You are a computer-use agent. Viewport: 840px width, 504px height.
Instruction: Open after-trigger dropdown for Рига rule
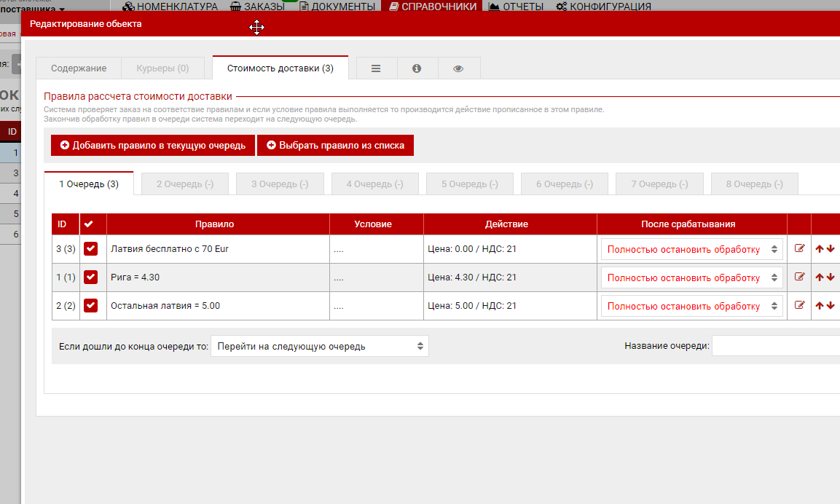[691, 277]
